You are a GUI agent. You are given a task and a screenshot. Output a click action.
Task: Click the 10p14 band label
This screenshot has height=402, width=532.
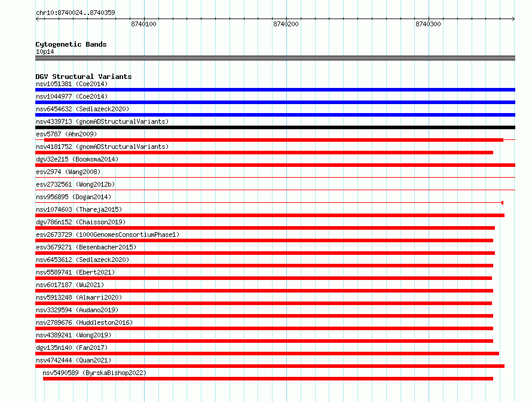pos(45,51)
